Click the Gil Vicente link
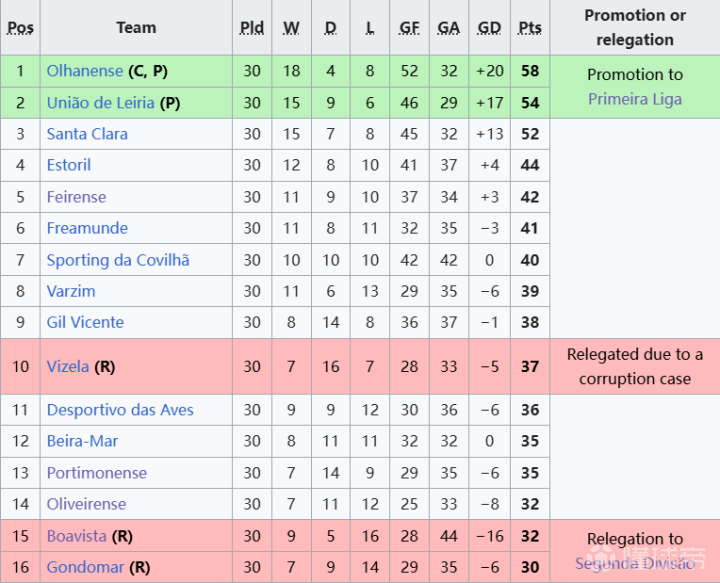The image size is (720, 583). tap(85, 322)
